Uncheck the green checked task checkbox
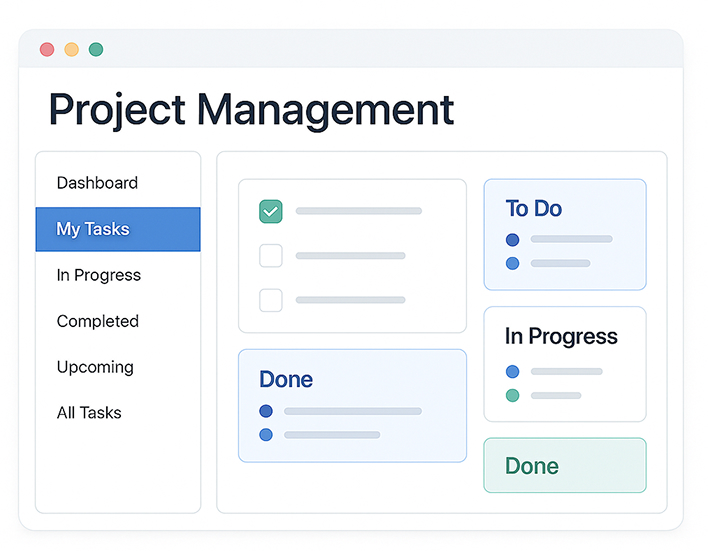The image size is (708, 551). point(271,211)
